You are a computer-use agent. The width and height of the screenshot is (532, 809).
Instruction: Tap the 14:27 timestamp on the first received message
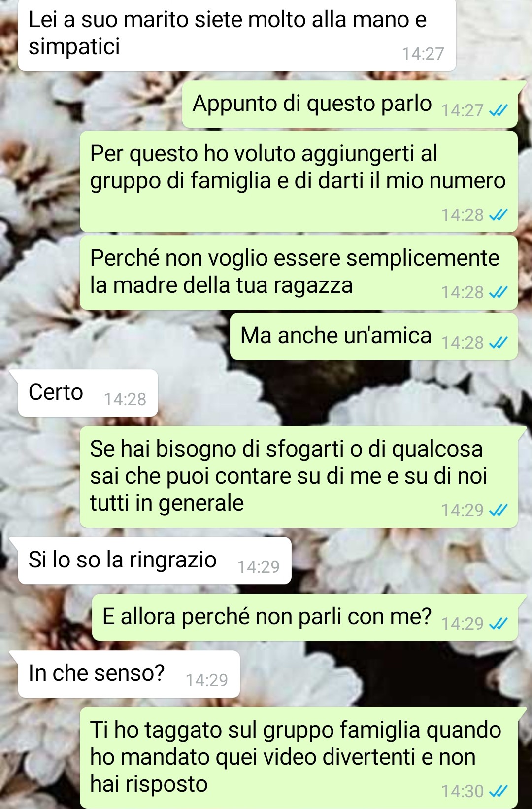tap(423, 54)
